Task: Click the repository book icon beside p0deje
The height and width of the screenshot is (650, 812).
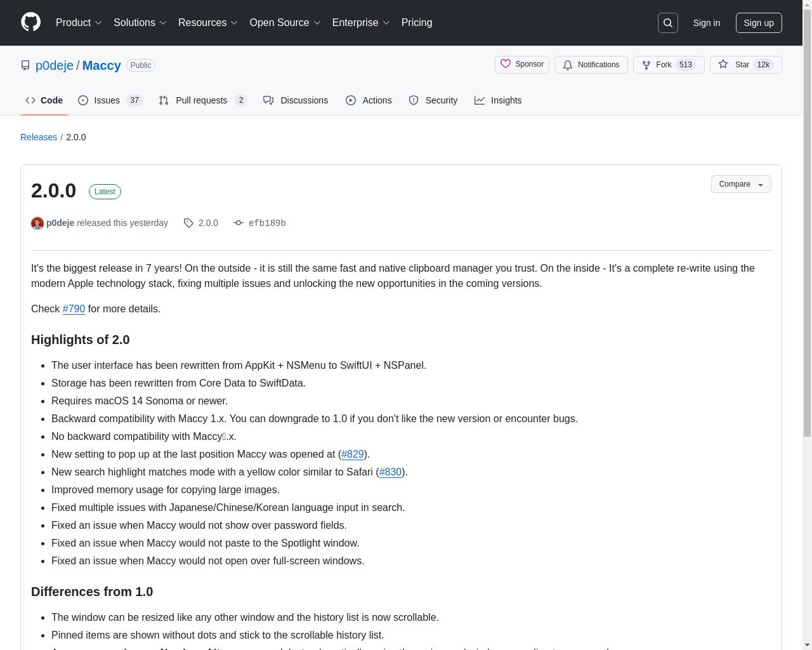Action: pyautogui.click(x=25, y=65)
